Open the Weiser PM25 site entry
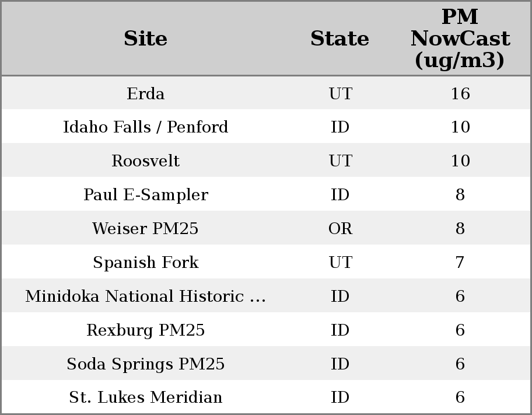 (145, 229)
